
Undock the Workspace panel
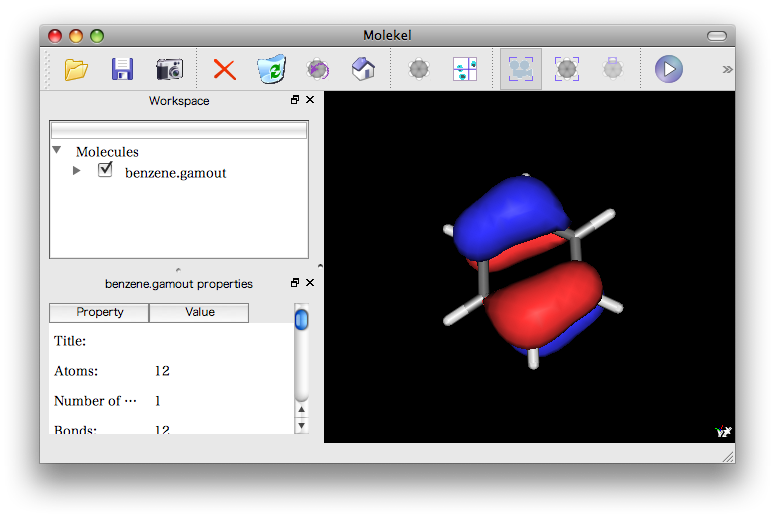(295, 100)
